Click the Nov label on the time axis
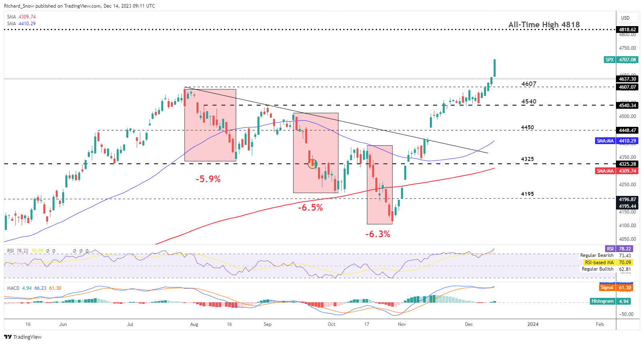 [402, 324]
